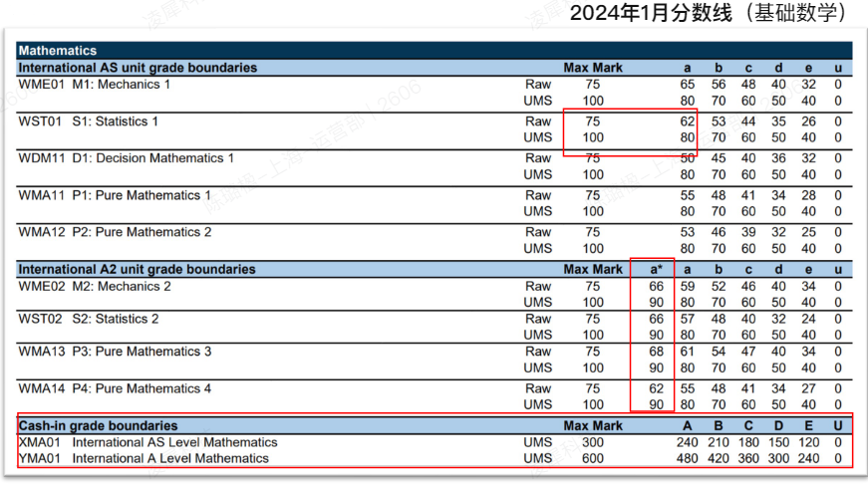Select the Mathematics header bar
The image size is (868, 485).
coord(57,50)
